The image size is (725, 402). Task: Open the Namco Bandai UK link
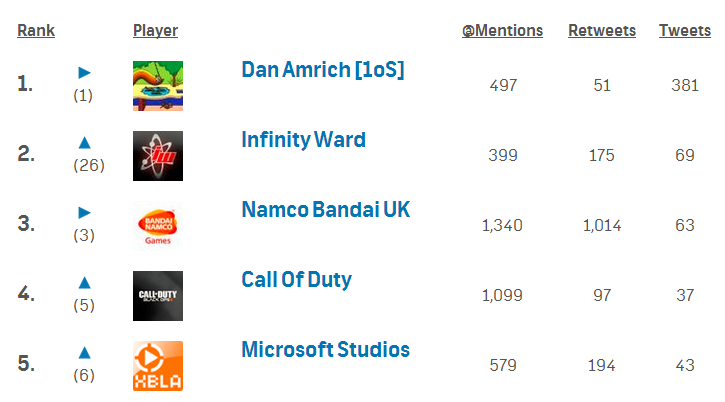(x=325, y=210)
